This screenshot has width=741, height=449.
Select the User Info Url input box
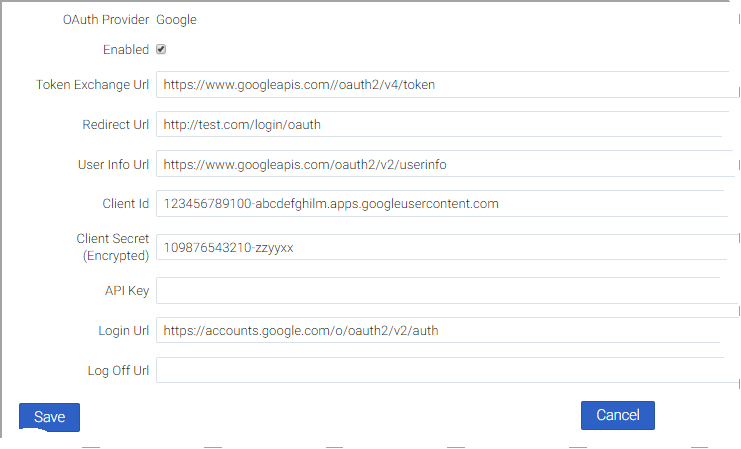click(x=440, y=164)
